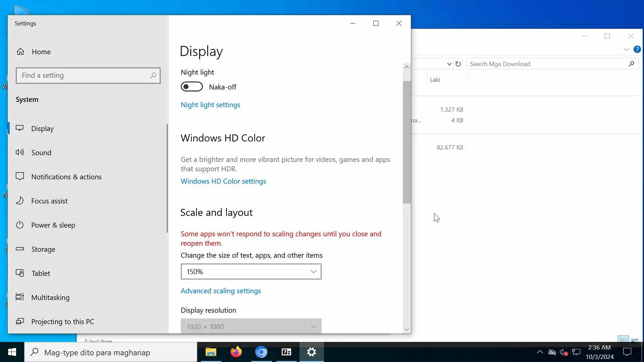Click refresh icon in File Explorer
The height and width of the screenshot is (362, 644).
click(x=458, y=64)
